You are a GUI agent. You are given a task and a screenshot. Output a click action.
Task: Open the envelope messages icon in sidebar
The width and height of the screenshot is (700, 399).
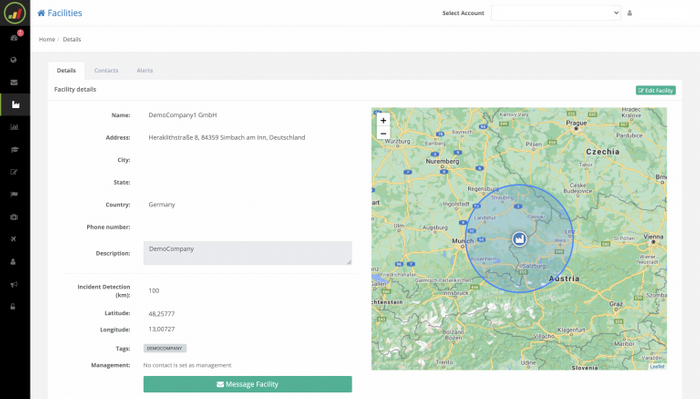14,82
